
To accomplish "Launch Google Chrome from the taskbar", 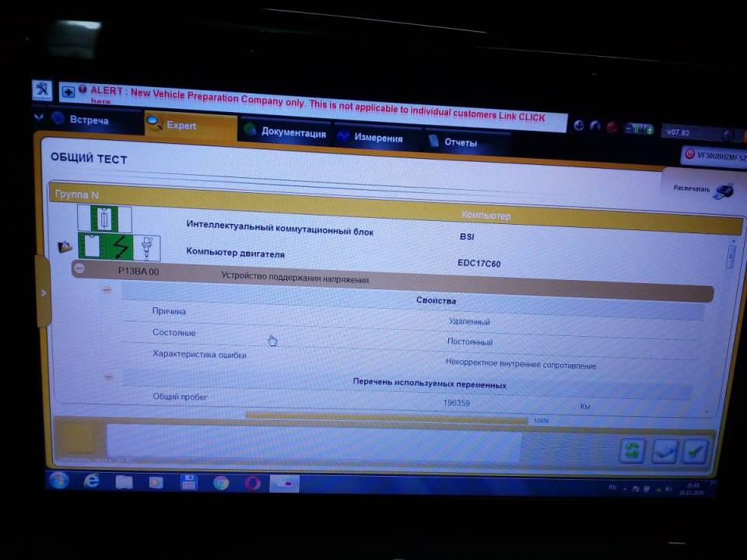I will click(x=221, y=482).
